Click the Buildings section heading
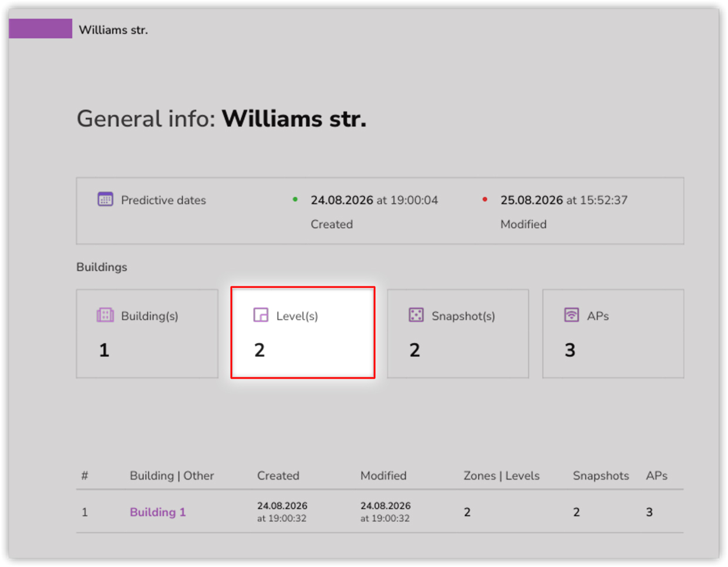This screenshot has height=567, width=728. (102, 267)
